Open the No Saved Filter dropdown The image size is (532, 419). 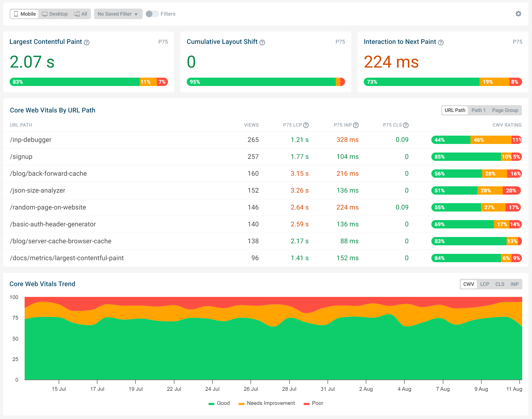coord(117,14)
